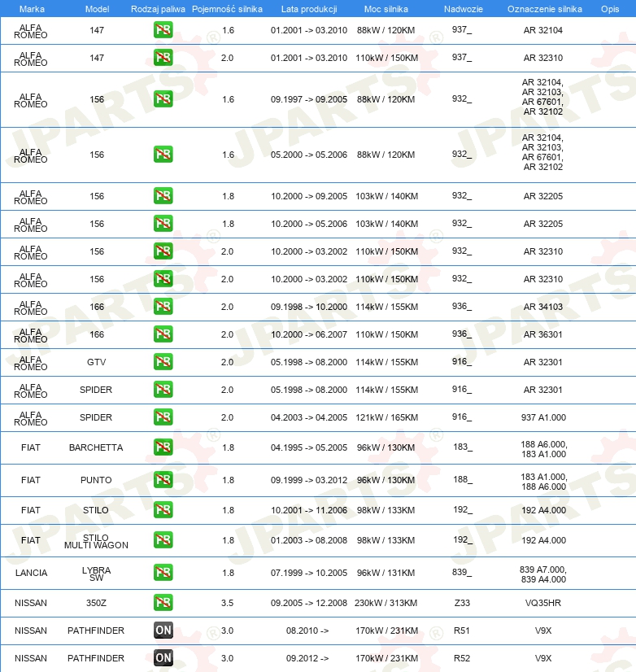Image resolution: width=636 pixels, height=672 pixels.
Task: Click engine capacity 3.5
Action: (227, 603)
